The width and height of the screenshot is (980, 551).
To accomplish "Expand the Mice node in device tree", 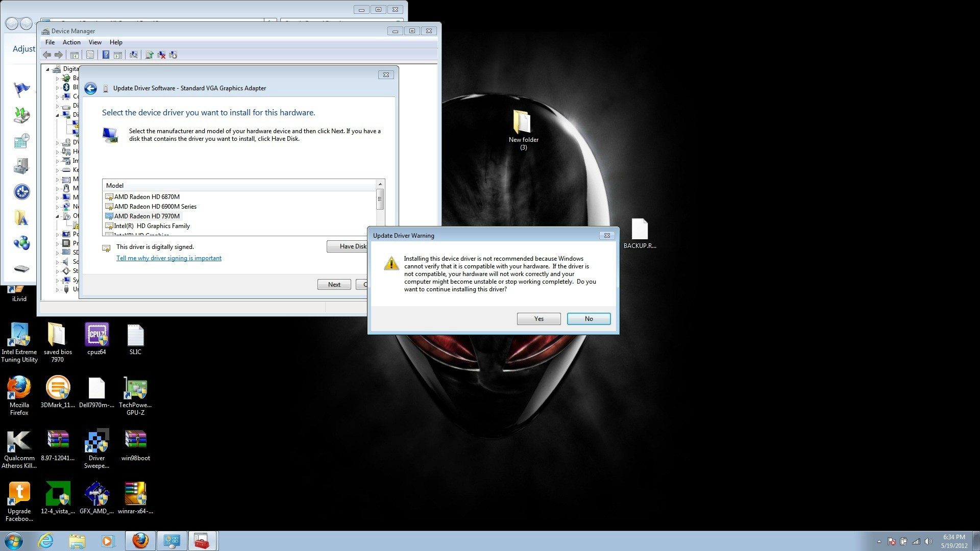I will [57, 189].
